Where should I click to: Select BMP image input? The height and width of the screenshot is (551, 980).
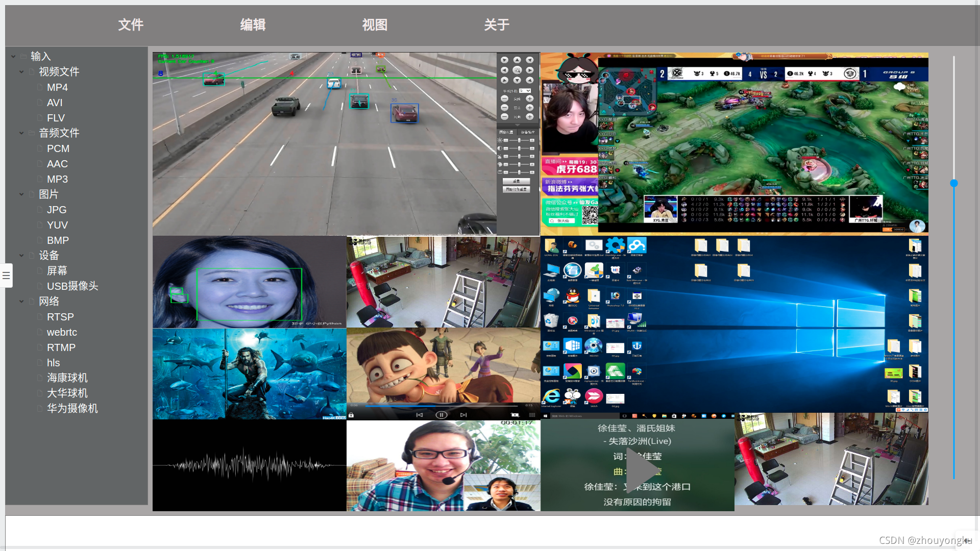click(x=58, y=240)
